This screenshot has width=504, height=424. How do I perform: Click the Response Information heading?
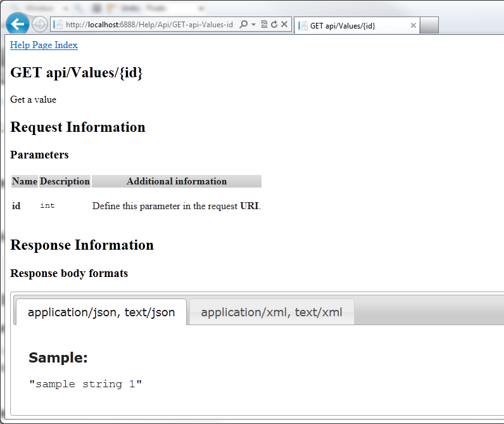coord(82,245)
